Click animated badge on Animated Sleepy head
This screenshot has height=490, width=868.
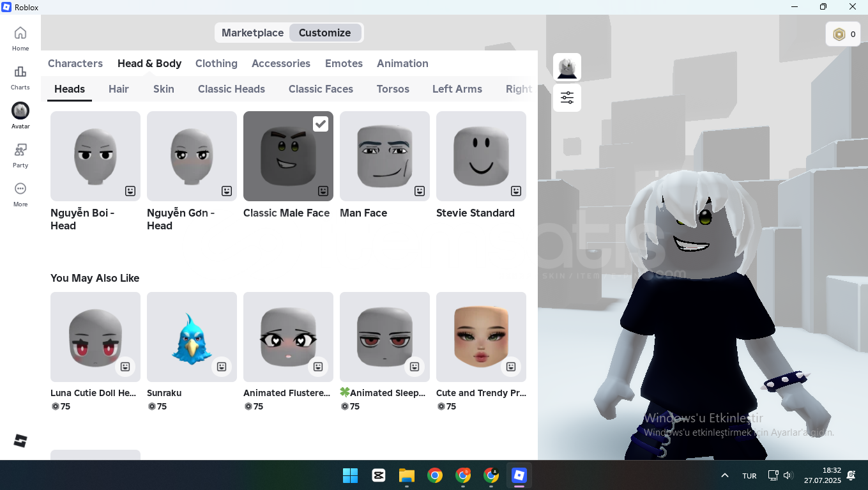pos(415,367)
